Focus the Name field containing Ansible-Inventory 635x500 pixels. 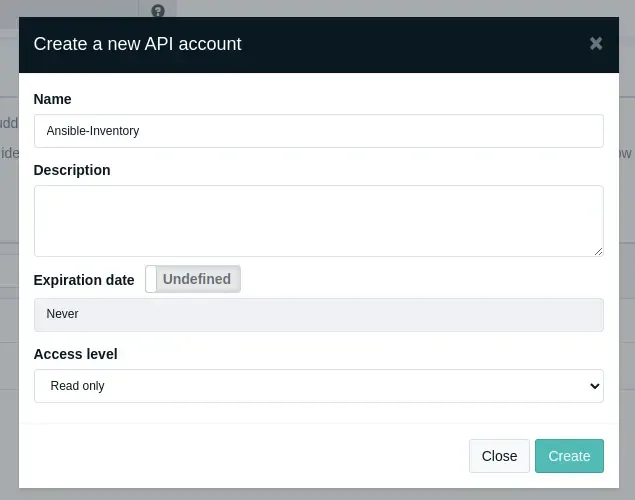coord(318,131)
